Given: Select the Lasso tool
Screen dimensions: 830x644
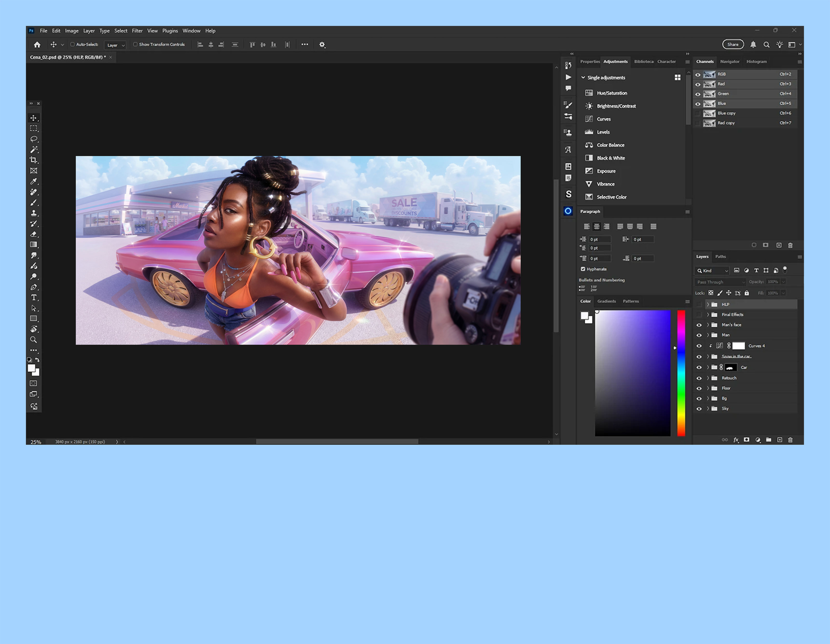Looking at the screenshot, I should 34,139.
